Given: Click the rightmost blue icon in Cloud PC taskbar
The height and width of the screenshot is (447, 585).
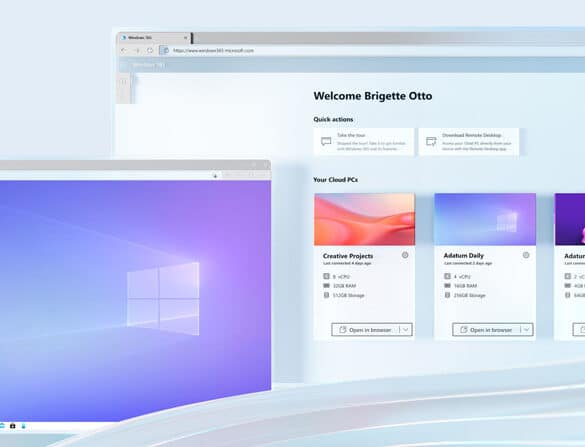Looking at the screenshot, I should point(24,426).
